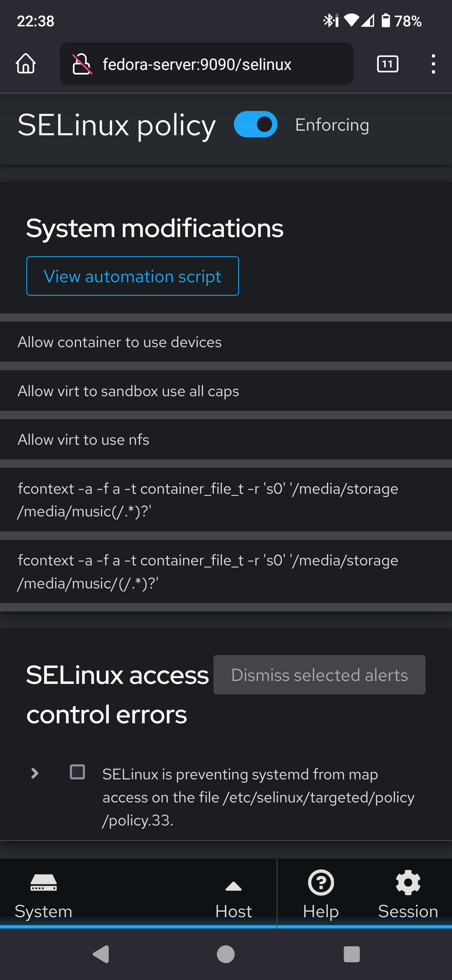Open the System navigation menu icon
This screenshot has height=980, width=452.
[44, 883]
